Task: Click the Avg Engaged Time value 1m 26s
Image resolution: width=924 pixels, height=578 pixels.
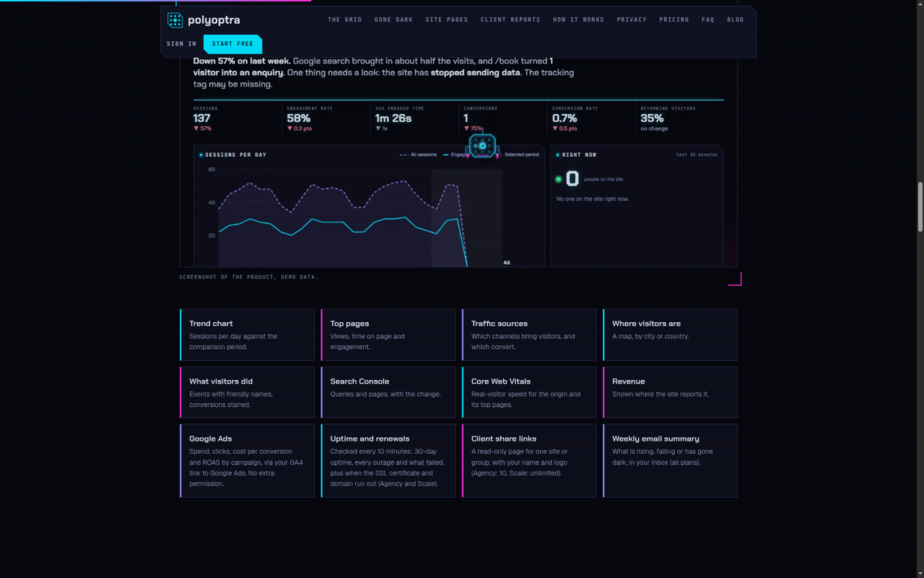Action: pos(393,118)
